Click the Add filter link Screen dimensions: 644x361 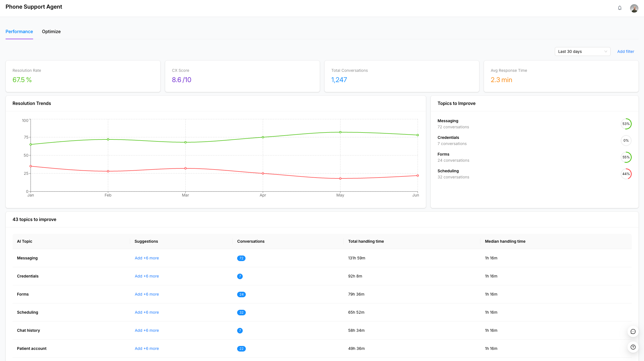tap(626, 51)
